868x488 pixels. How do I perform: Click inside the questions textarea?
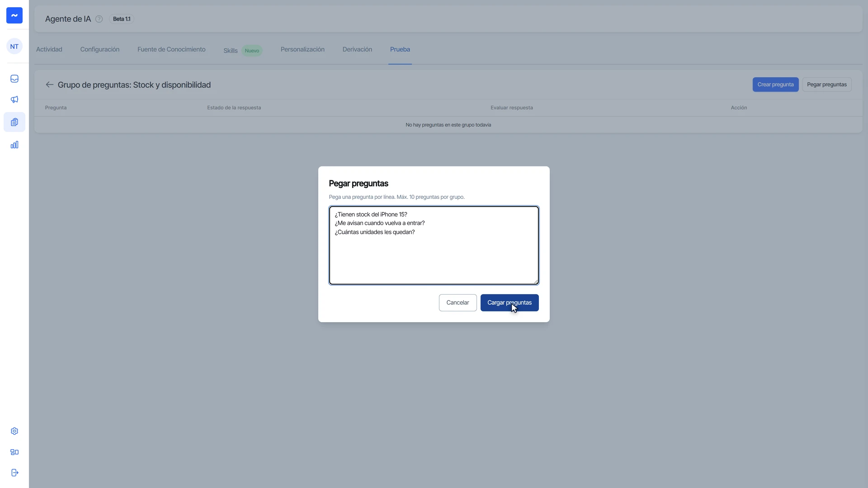pos(434,245)
